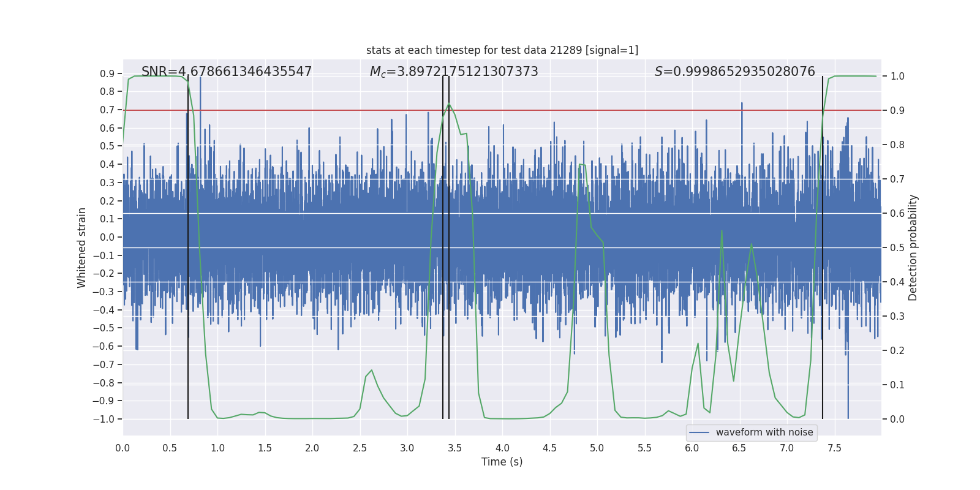
Task: Click x-axis tick label 6.5
Action: [739, 448]
